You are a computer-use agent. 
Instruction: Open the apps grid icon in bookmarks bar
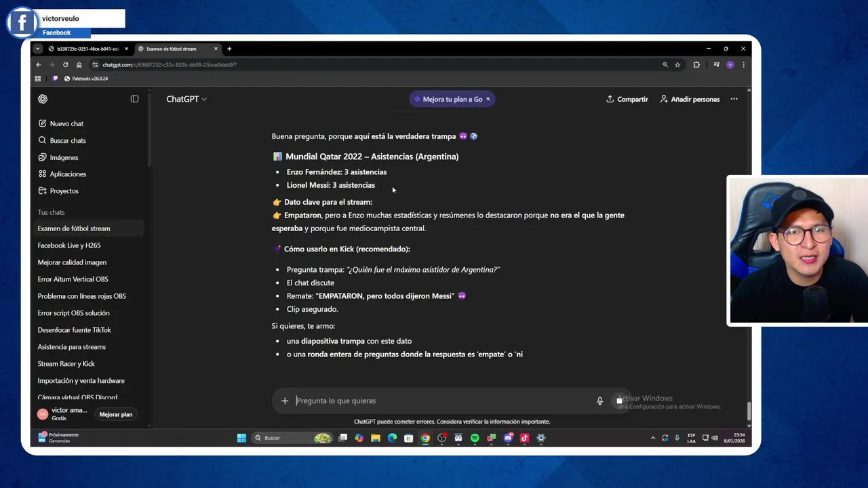[38, 79]
